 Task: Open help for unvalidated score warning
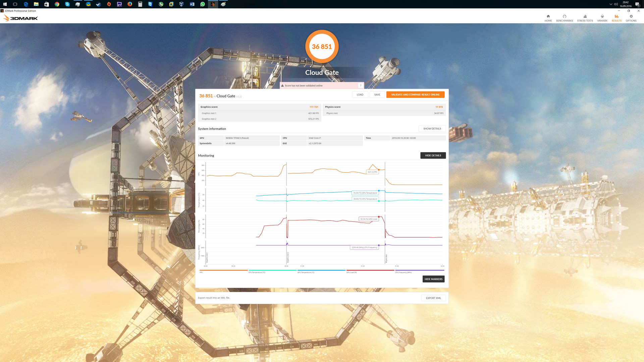coord(361,85)
